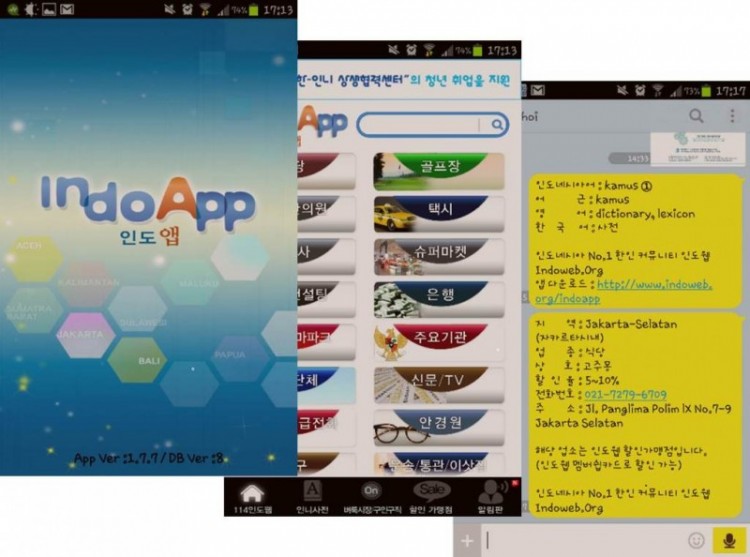Tap the 'App Ver :1.7.7 / DB Ver :8' text

tap(149, 458)
